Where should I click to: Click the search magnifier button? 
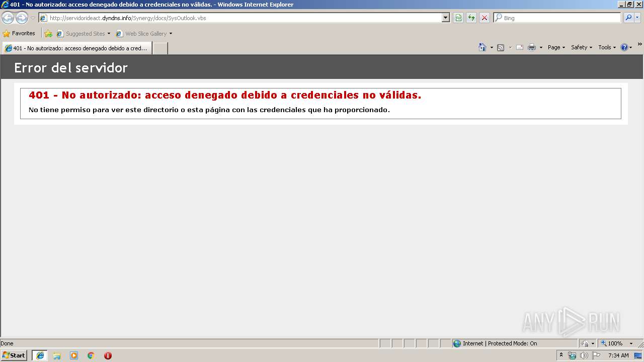(x=628, y=18)
